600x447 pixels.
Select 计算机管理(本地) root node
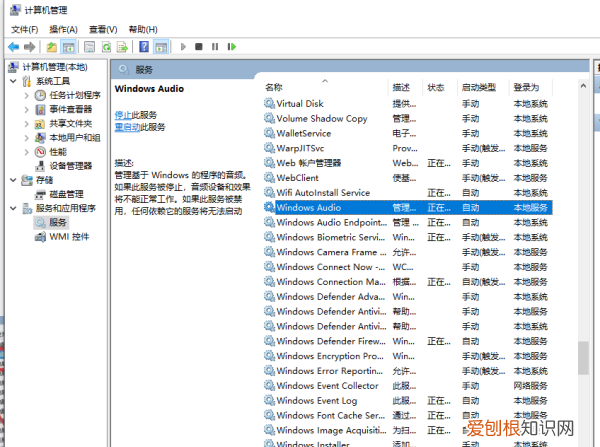coord(47,67)
